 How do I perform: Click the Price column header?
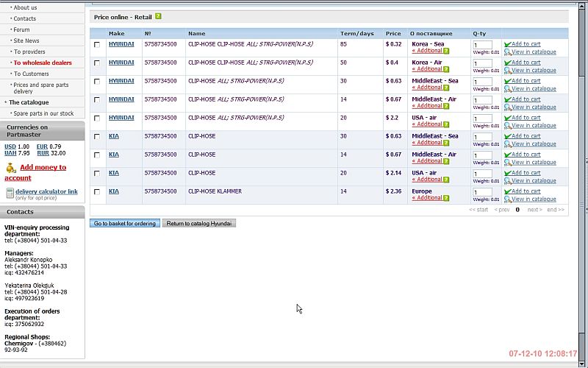pyautogui.click(x=393, y=33)
